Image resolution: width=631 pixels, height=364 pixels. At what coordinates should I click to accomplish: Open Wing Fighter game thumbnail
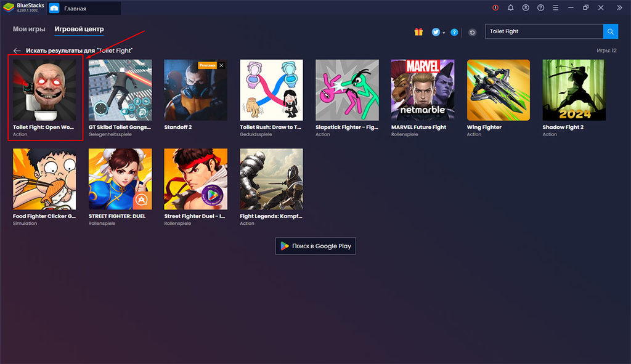point(498,90)
